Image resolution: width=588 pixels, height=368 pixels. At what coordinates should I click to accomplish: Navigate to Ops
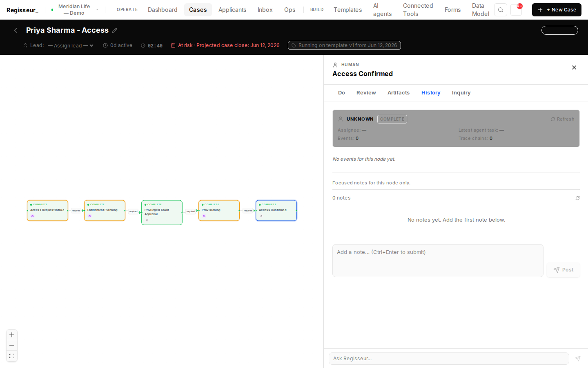coord(290,10)
